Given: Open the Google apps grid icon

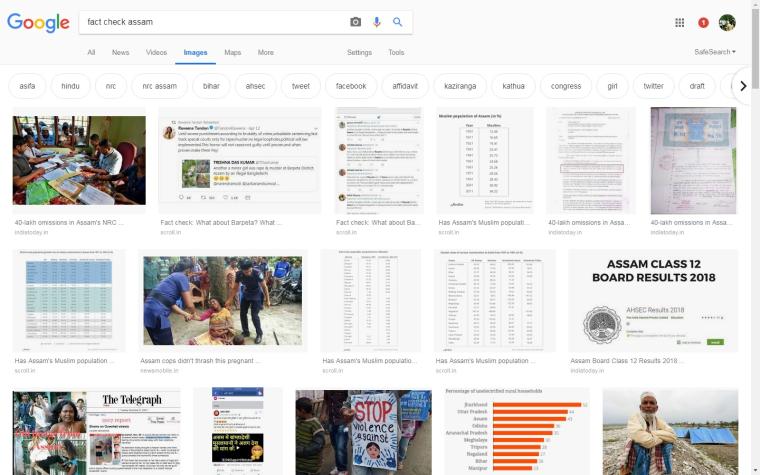Looking at the screenshot, I should point(680,22).
